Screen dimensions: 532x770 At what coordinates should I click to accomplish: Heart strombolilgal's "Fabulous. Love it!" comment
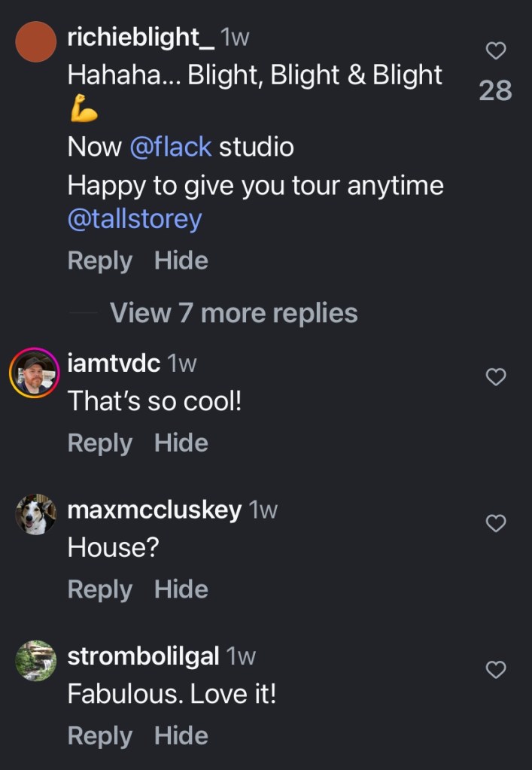[x=496, y=669]
